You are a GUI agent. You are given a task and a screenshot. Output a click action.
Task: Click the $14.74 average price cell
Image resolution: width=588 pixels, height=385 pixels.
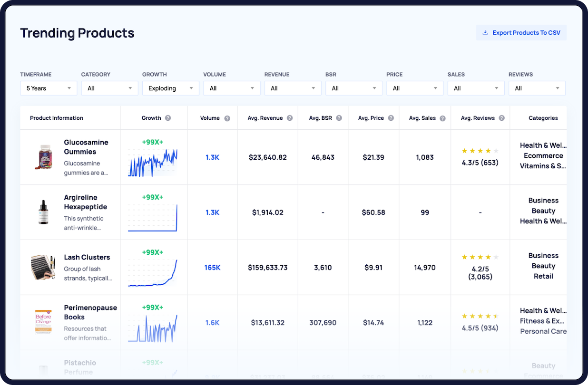[373, 323]
